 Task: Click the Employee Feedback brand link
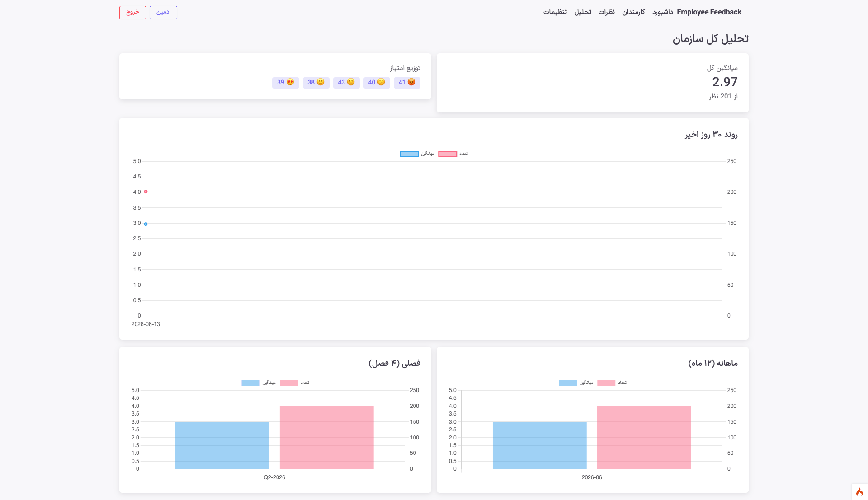point(709,12)
